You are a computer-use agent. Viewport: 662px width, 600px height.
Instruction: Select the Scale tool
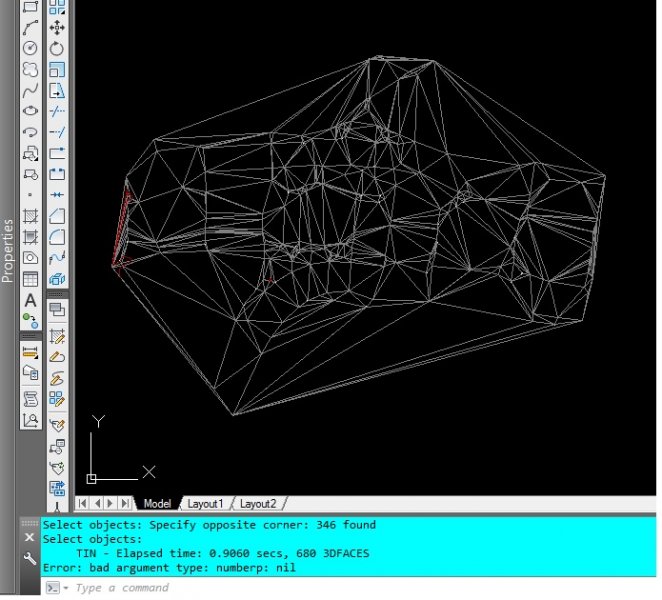57,69
